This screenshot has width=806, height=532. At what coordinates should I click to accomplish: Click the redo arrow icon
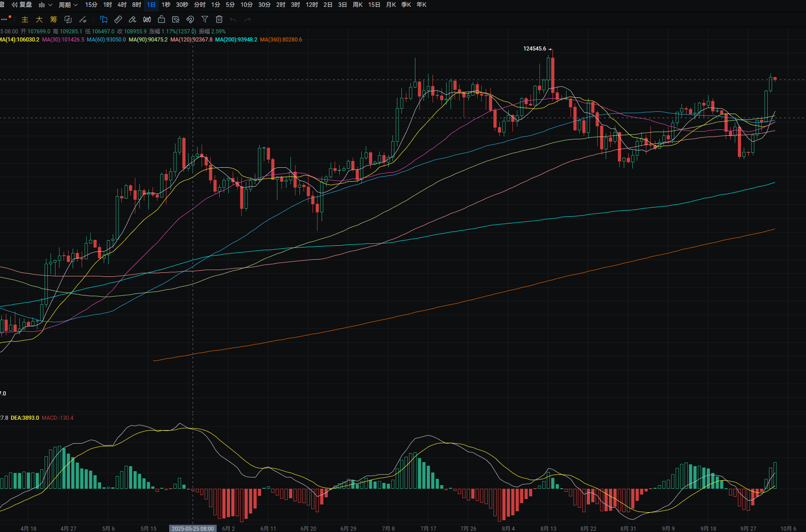pos(247,19)
